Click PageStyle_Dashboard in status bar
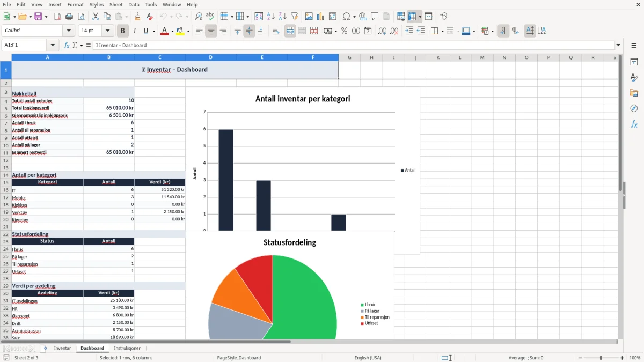The image size is (644, 362). [x=239, y=358]
